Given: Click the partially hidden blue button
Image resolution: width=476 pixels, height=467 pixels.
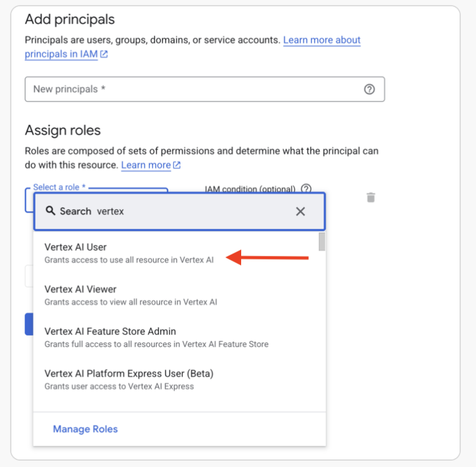Looking at the screenshot, I should (28, 324).
